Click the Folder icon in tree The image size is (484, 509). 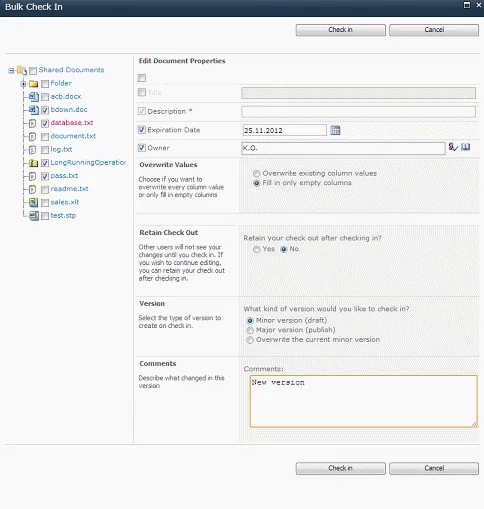point(33,83)
